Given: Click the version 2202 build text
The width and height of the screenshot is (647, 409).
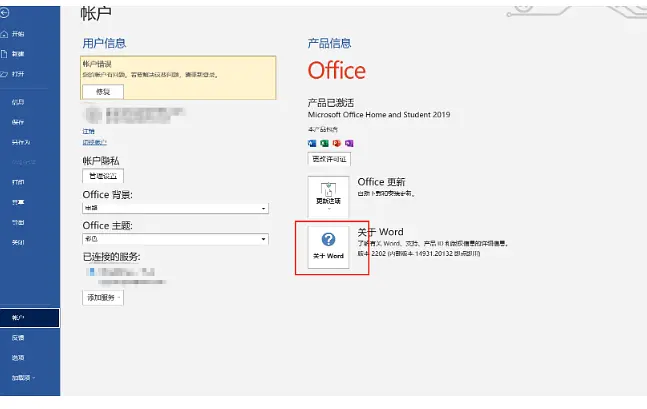Looking at the screenshot, I should (x=418, y=253).
